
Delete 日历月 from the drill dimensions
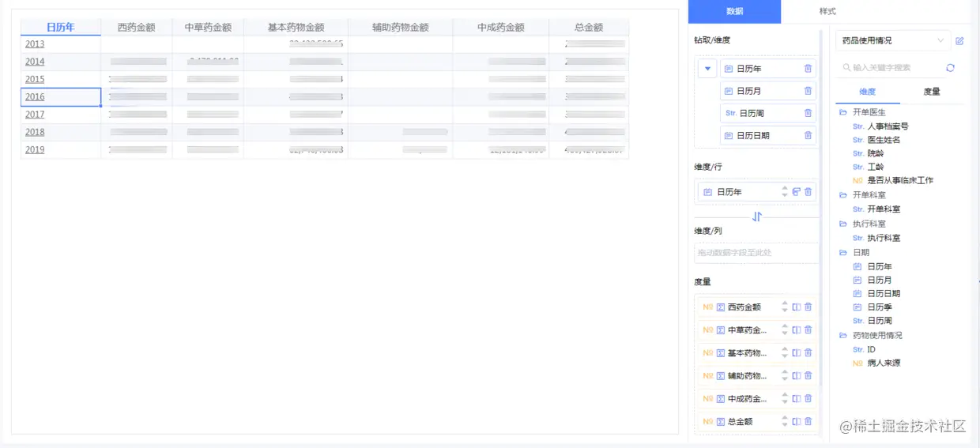(808, 91)
